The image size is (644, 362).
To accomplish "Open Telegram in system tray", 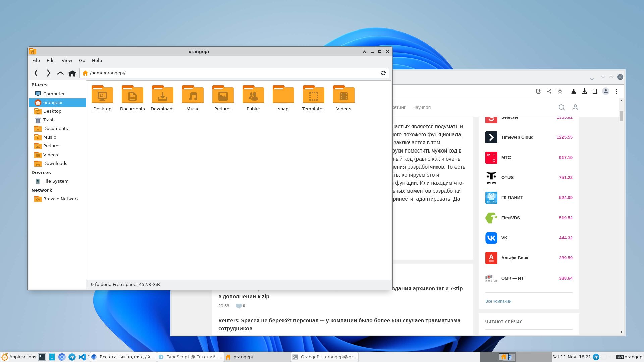I will click(597, 357).
